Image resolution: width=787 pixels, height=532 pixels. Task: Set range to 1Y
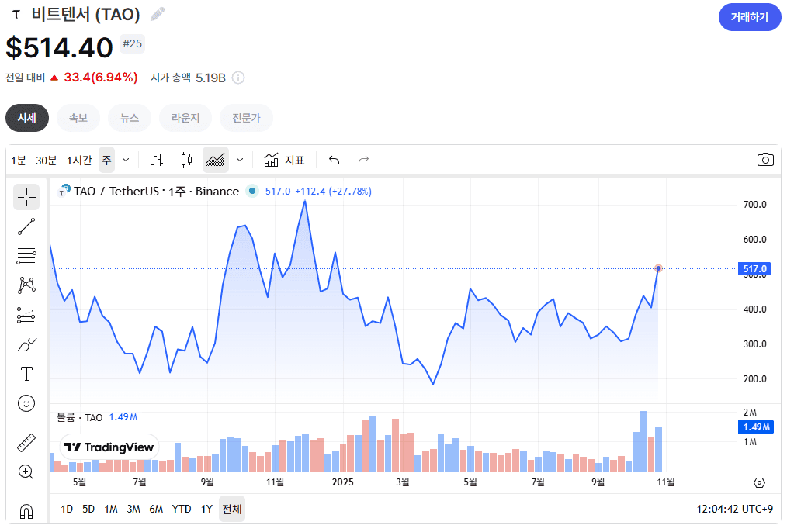click(206, 509)
